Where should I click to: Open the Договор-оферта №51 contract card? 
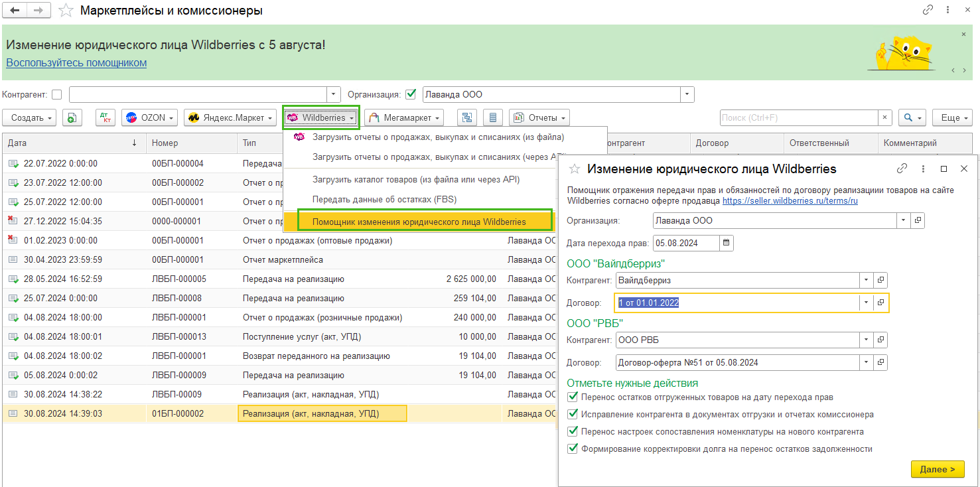point(880,363)
